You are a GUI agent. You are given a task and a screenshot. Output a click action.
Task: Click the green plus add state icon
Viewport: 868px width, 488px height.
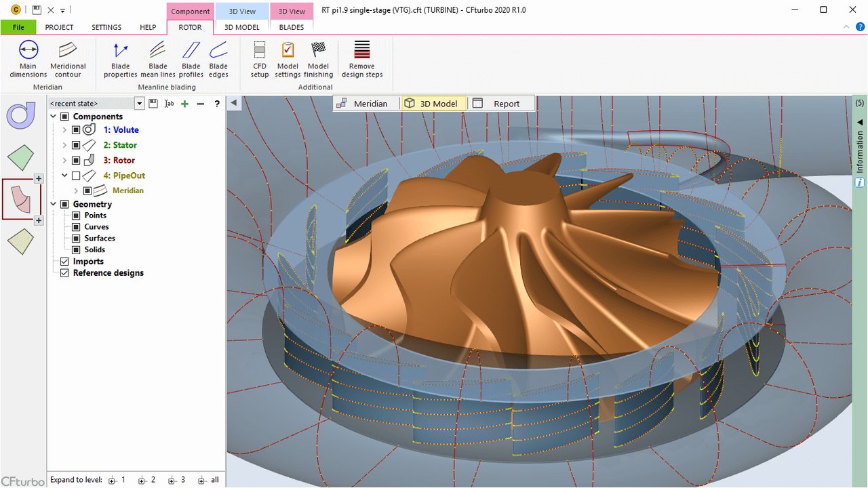[184, 104]
